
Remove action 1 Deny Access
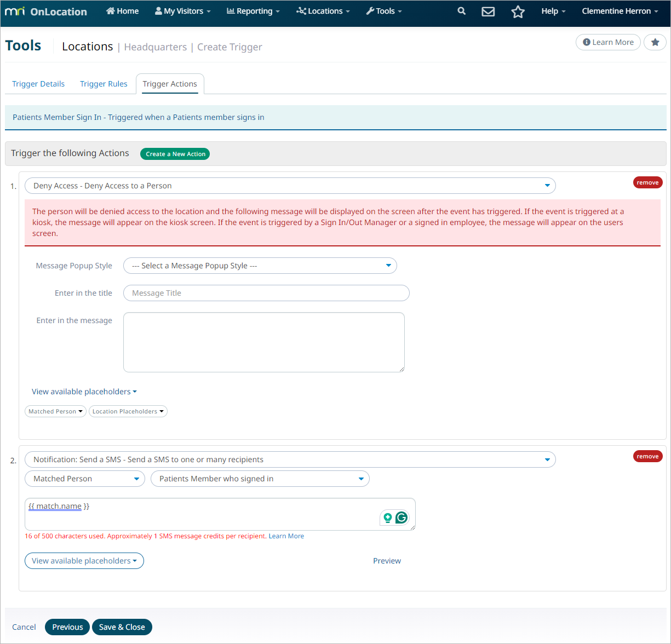647,182
